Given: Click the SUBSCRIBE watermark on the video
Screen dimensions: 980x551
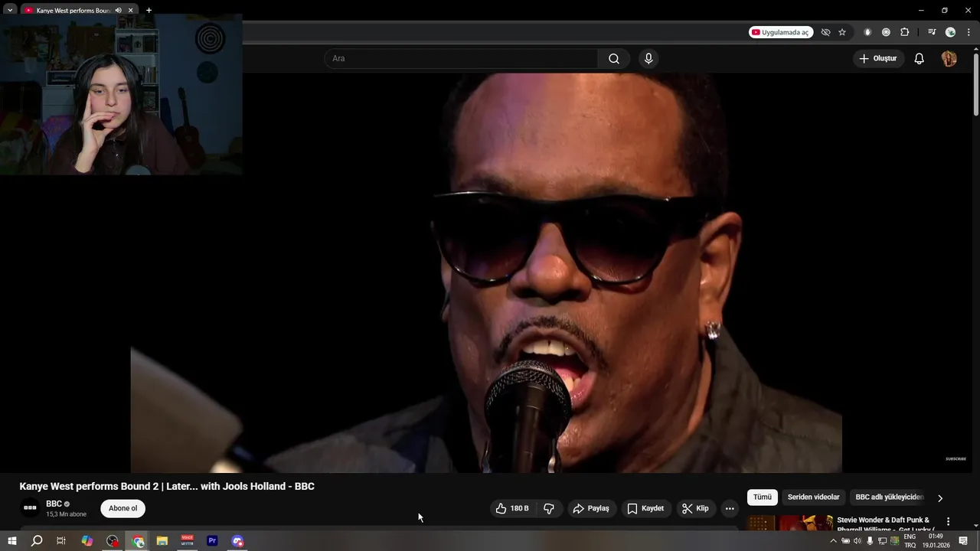Looking at the screenshot, I should pyautogui.click(x=955, y=459).
